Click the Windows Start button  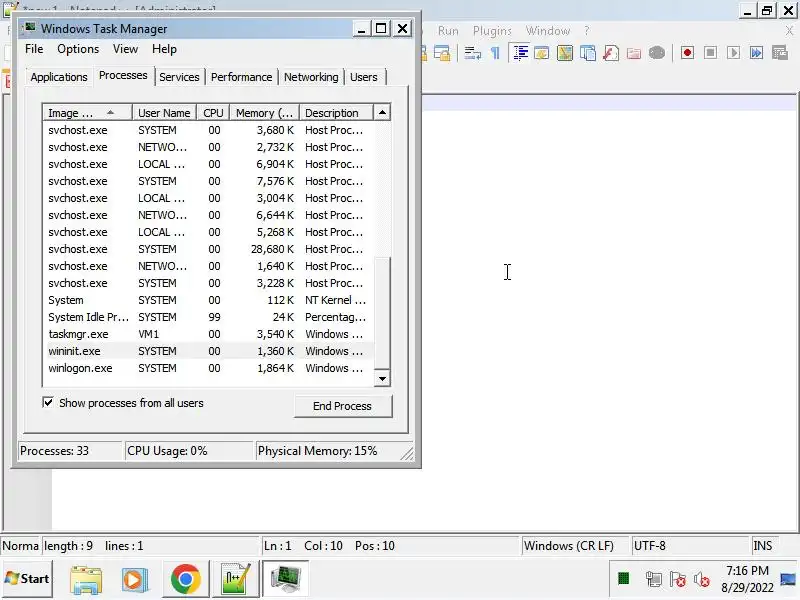[27, 579]
